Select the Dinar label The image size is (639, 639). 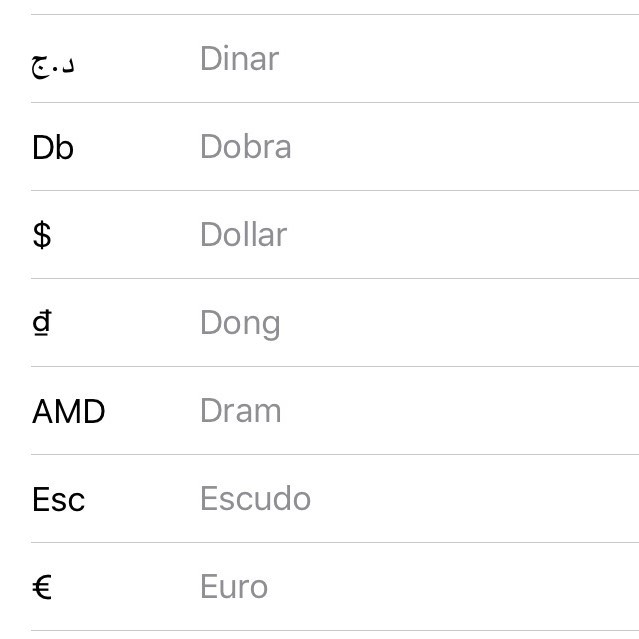[x=239, y=59]
